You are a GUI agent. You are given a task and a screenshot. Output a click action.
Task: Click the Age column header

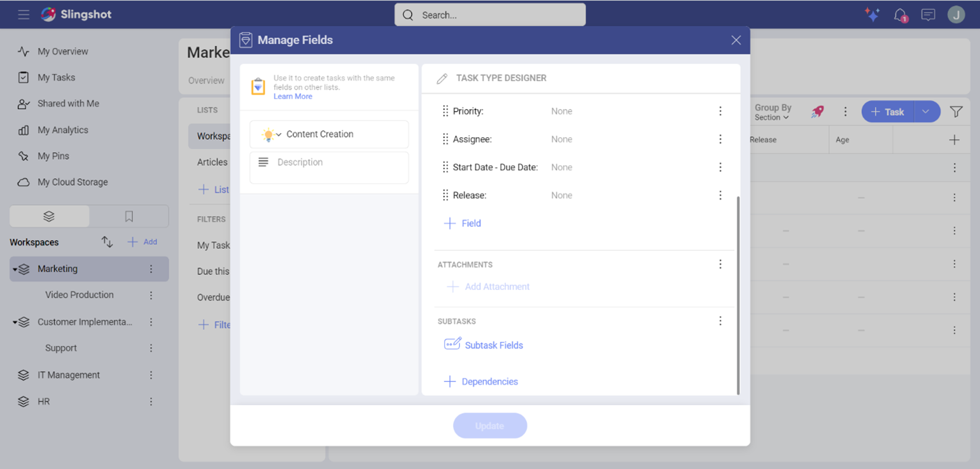point(842,140)
